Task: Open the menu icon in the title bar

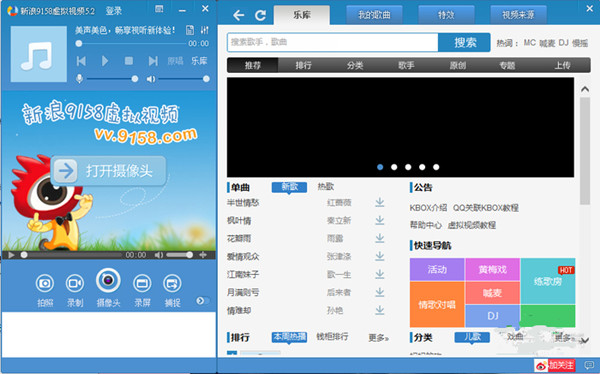Action: tap(159, 9)
